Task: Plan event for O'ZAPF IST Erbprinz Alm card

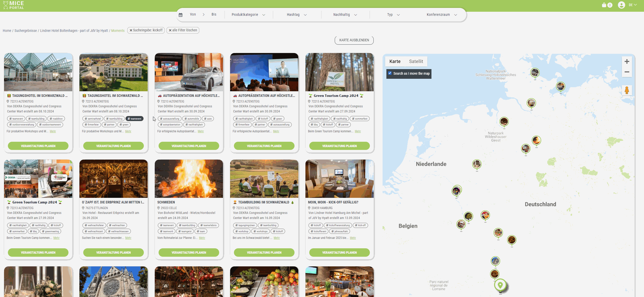Action: (114, 253)
